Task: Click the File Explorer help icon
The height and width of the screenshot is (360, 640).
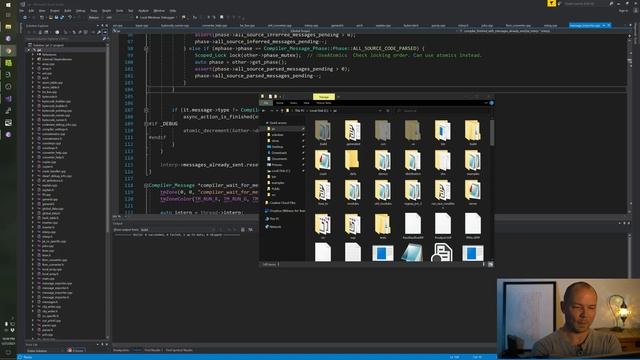Action: coord(491,103)
